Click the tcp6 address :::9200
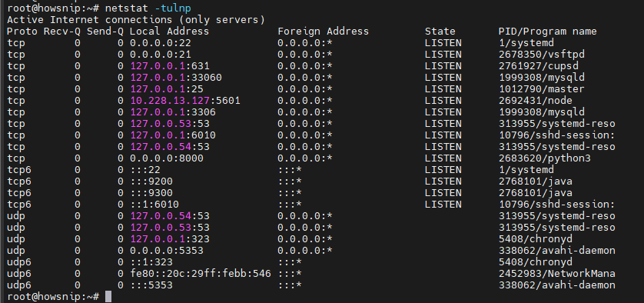The image size is (644, 303). (151, 181)
